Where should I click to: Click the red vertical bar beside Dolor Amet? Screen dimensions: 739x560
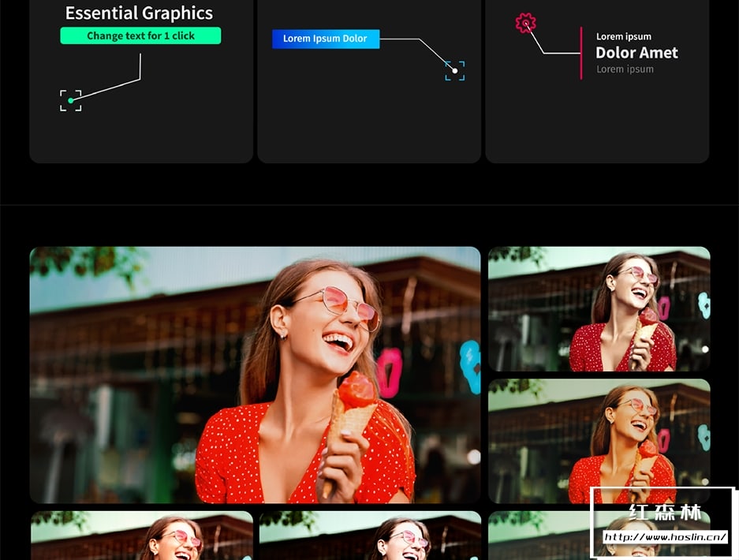[581, 53]
